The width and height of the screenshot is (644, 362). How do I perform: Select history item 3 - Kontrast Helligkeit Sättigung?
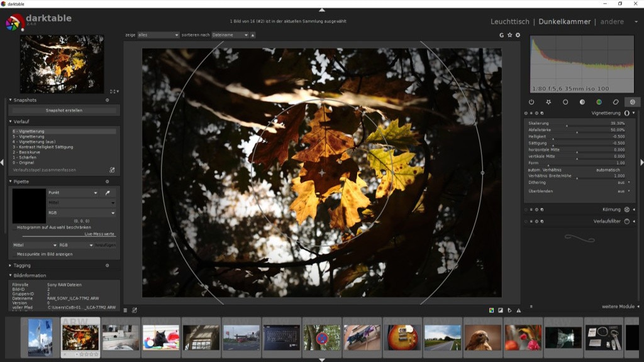64,147
